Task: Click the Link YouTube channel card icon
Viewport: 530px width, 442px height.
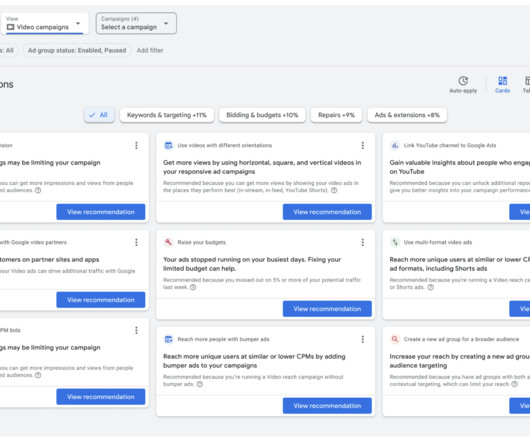Action: click(x=394, y=146)
